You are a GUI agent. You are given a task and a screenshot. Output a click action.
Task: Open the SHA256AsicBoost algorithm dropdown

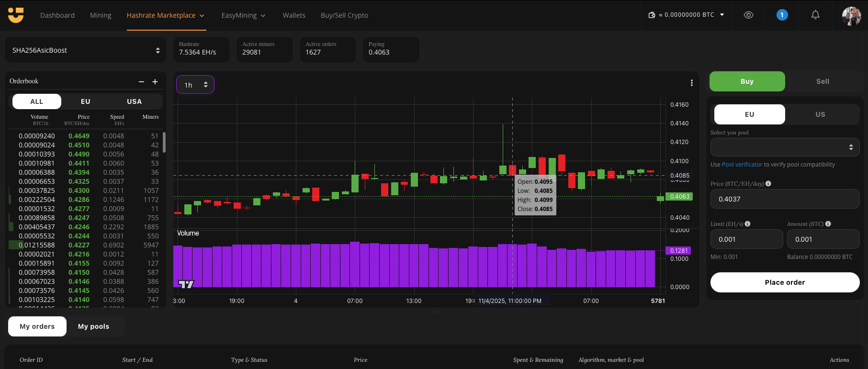[x=86, y=50]
